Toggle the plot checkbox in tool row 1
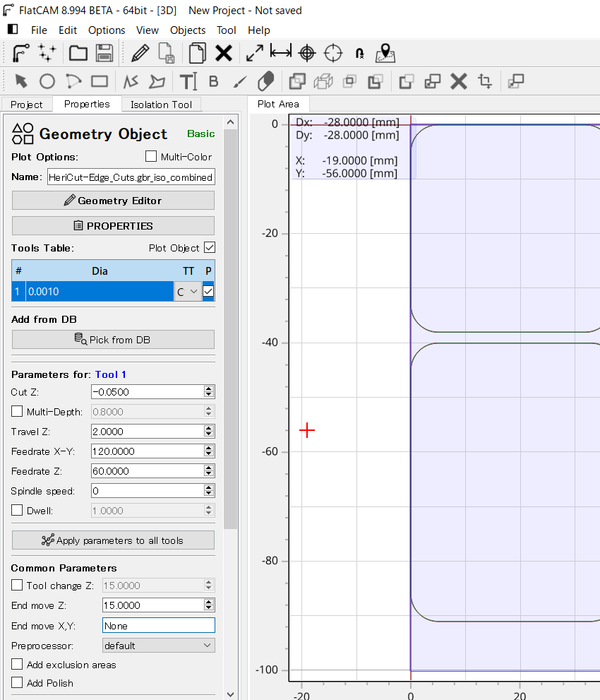The width and height of the screenshot is (600, 700). tap(208, 291)
